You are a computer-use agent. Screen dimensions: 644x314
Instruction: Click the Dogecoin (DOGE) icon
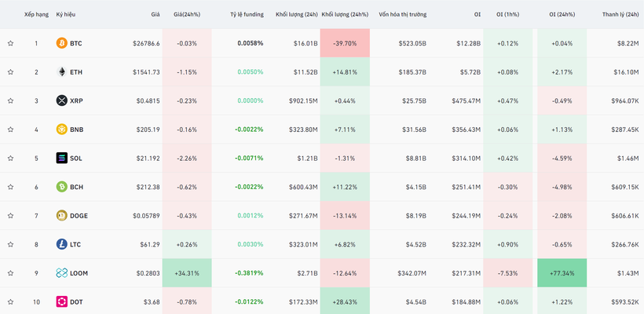[x=61, y=216]
